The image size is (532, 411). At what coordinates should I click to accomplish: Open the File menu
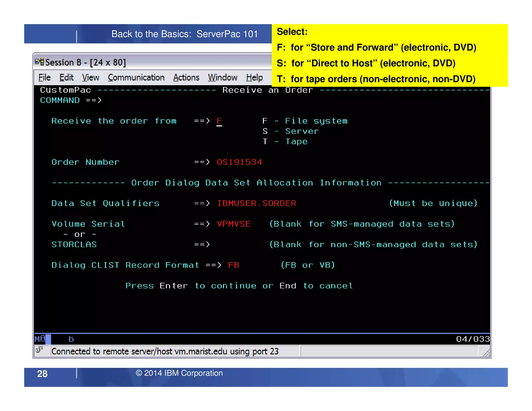pyautogui.click(x=44, y=77)
